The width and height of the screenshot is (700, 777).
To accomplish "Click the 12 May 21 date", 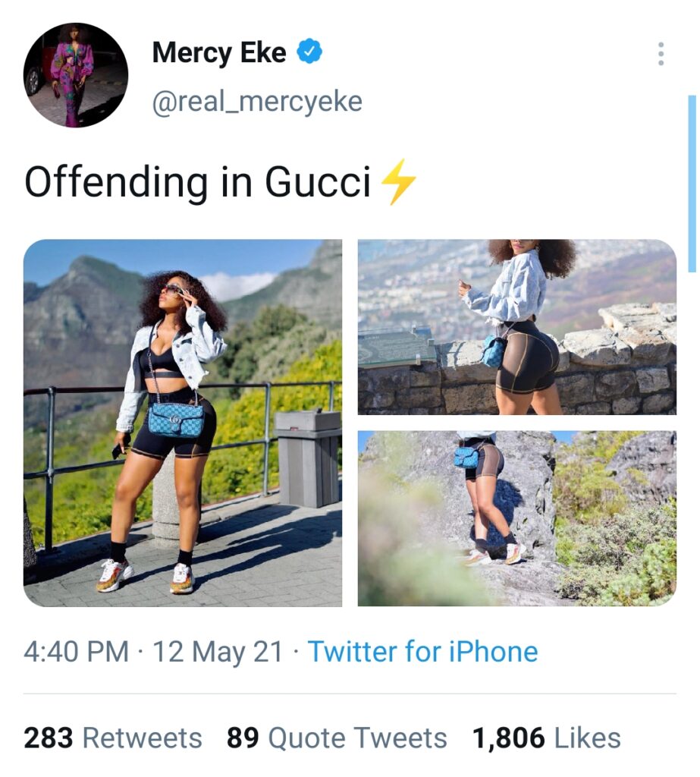I will [218, 652].
